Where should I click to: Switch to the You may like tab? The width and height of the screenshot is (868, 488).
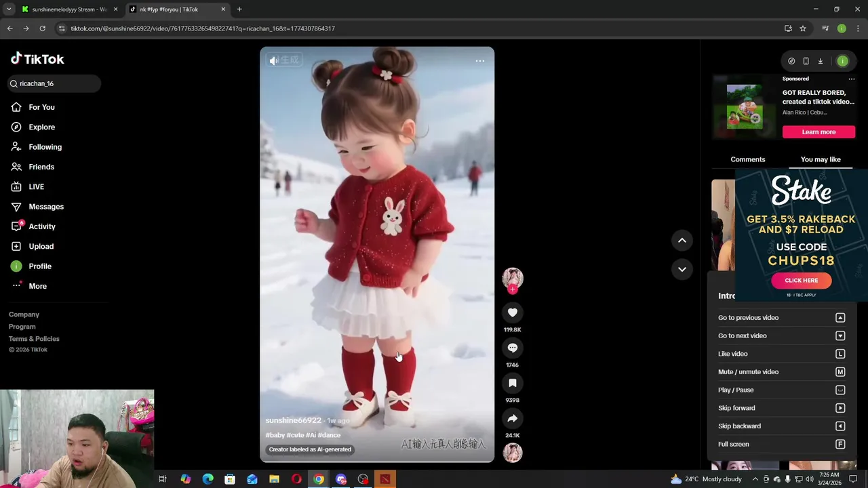821,159
